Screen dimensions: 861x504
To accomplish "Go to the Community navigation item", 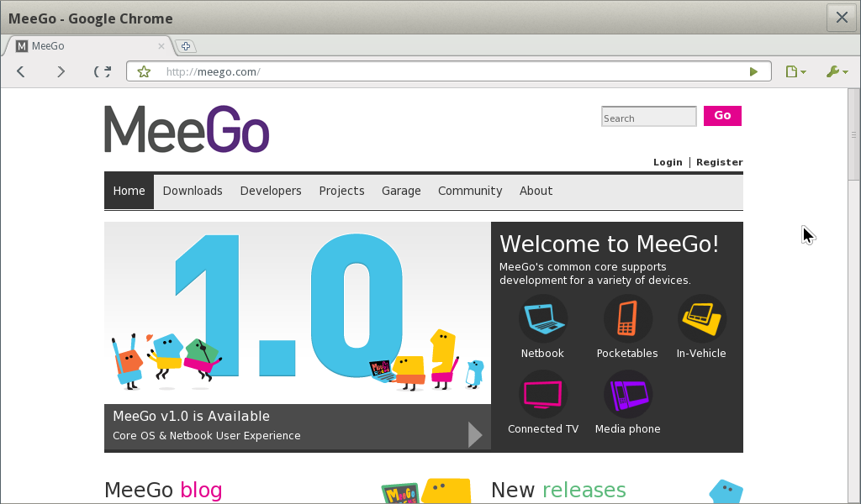I will pos(470,191).
